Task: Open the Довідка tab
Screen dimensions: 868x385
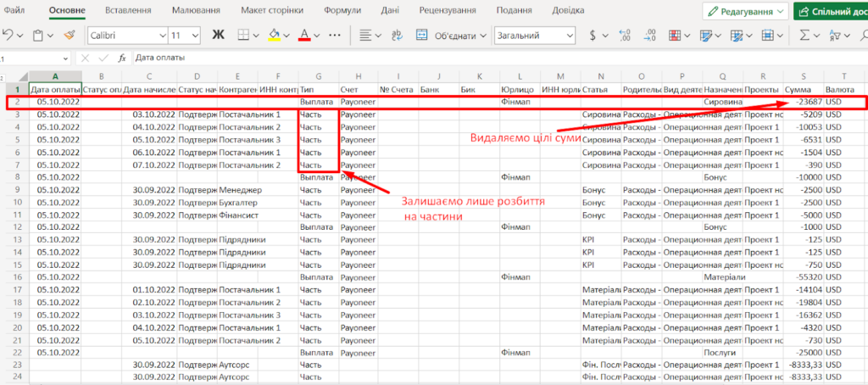Action: [568, 10]
